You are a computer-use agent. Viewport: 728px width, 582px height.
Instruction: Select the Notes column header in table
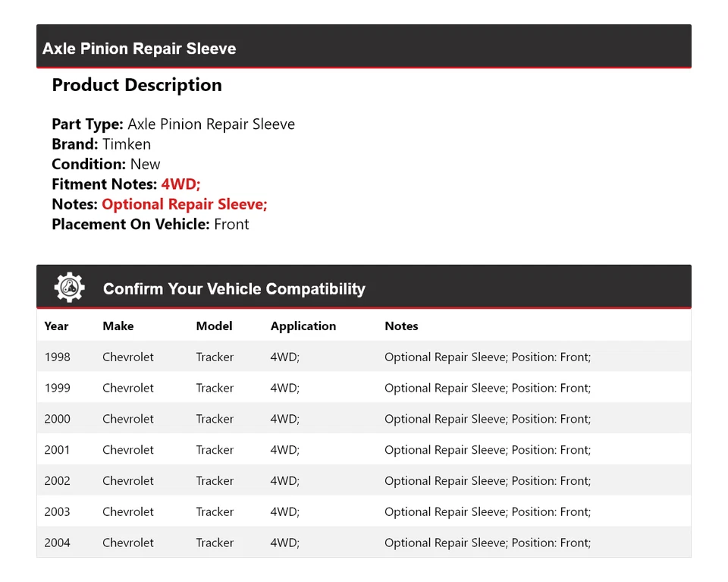point(401,326)
